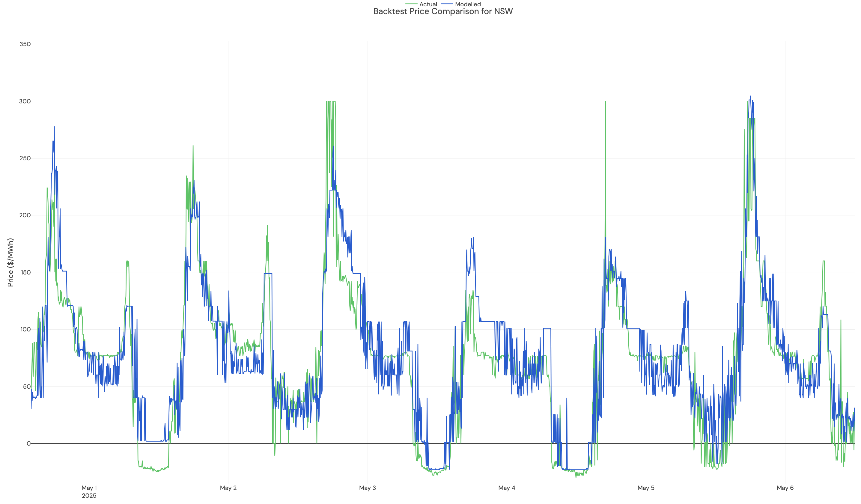Click the May 1 date label

pos(90,488)
